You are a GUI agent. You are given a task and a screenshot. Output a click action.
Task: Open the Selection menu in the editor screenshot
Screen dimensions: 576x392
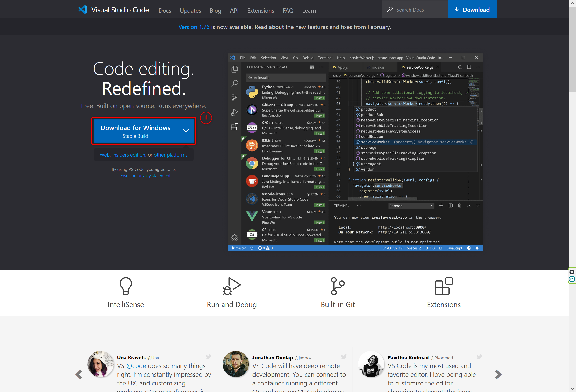[268, 58]
